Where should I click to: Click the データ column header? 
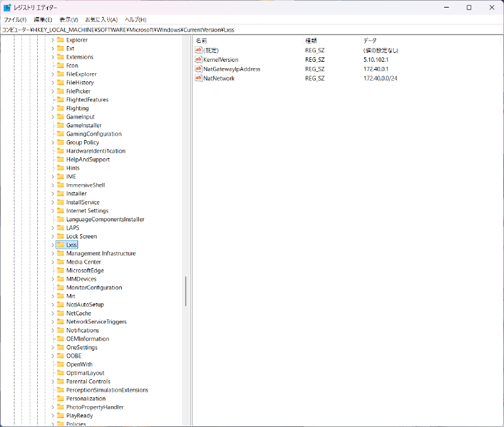click(370, 40)
